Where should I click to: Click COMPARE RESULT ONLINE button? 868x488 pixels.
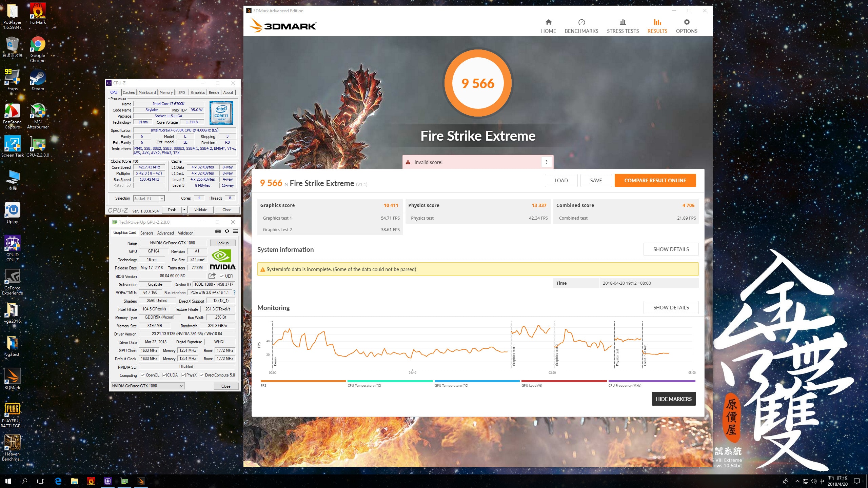[655, 181]
